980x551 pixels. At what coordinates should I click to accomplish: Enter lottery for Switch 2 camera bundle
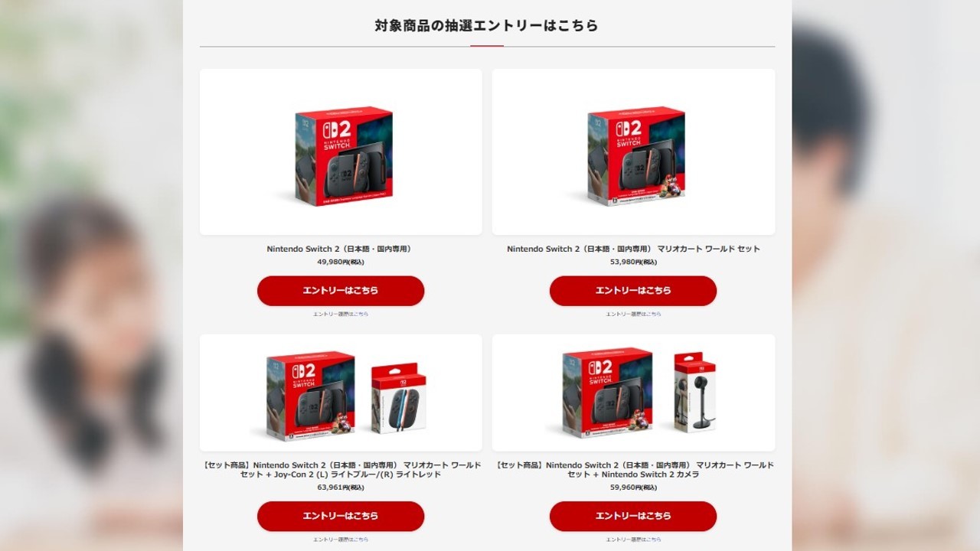pyautogui.click(x=633, y=516)
